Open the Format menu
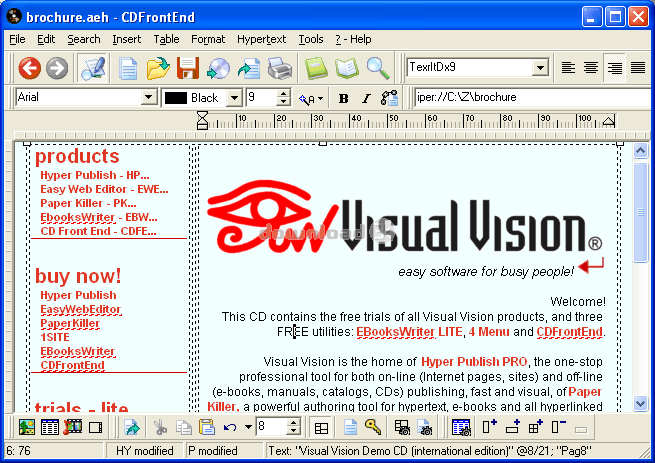655x463 pixels. point(208,39)
